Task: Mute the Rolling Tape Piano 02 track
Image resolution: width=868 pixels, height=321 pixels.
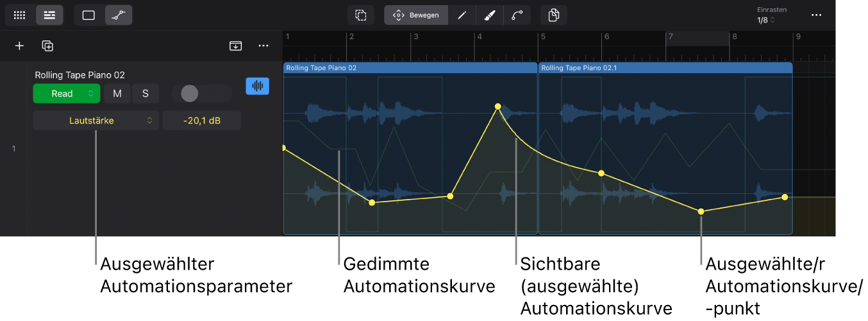Action: point(117,94)
